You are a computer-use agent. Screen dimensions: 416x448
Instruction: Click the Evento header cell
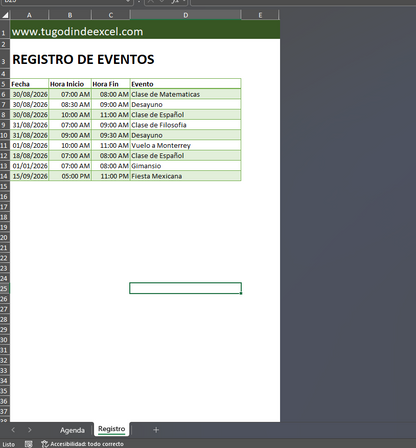coord(186,84)
